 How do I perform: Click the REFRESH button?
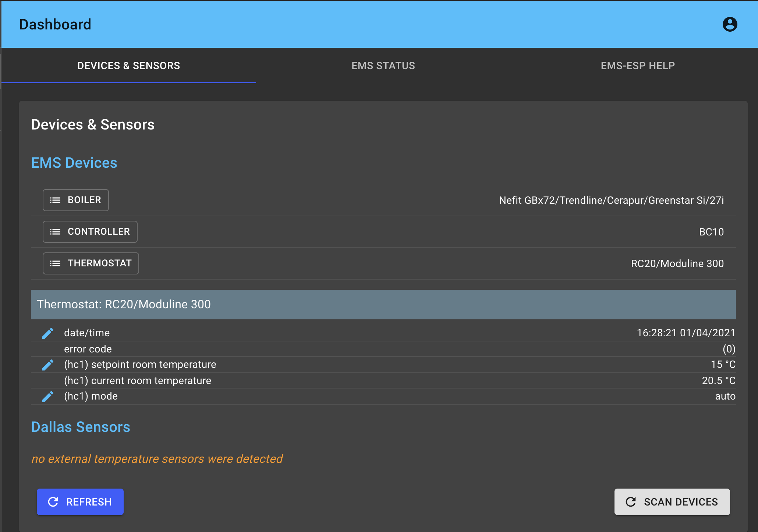pyautogui.click(x=80, y=502)
